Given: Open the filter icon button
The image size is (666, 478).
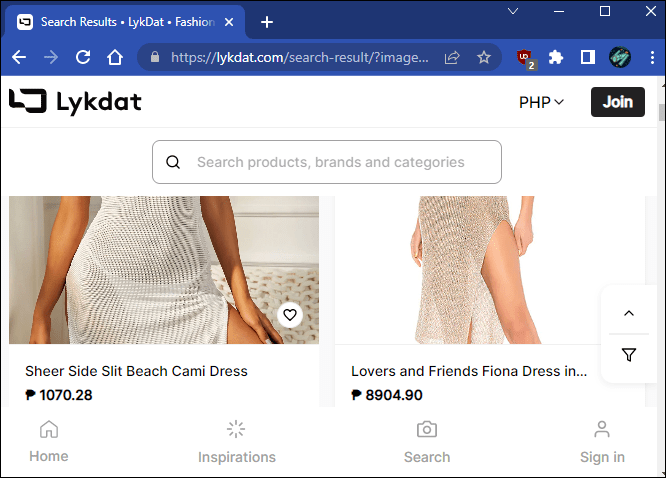Looking at the screenshot, I should coord(628,355).
